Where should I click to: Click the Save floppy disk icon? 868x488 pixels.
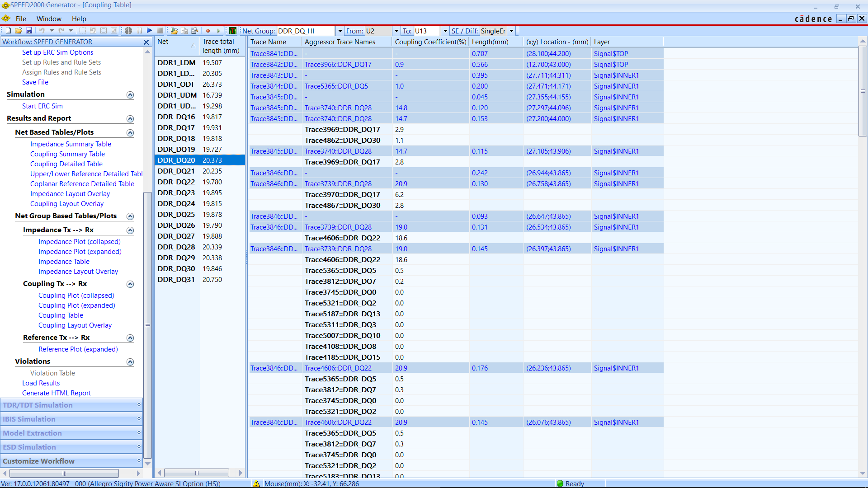click(29, 31)
